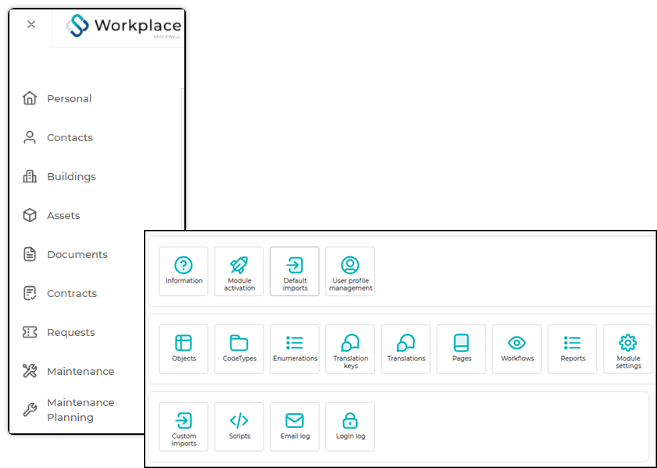Go to Requests in the sidebar
Image resolution: width=657 pixels, height=468 pixels.
(71, 332)
